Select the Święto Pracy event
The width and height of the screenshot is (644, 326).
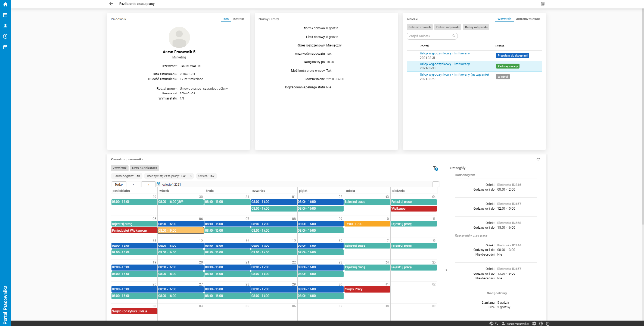(x=367, y=289)
